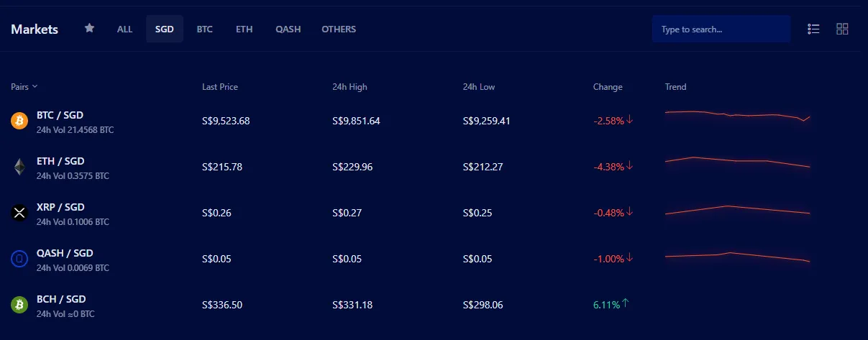Click 24h low S$0.25
868x340 pixels.
click(478, 213)
